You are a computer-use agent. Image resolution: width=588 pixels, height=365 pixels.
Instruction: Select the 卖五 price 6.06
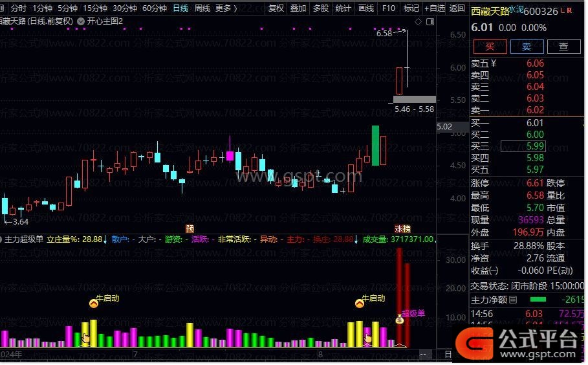[535, 63]
